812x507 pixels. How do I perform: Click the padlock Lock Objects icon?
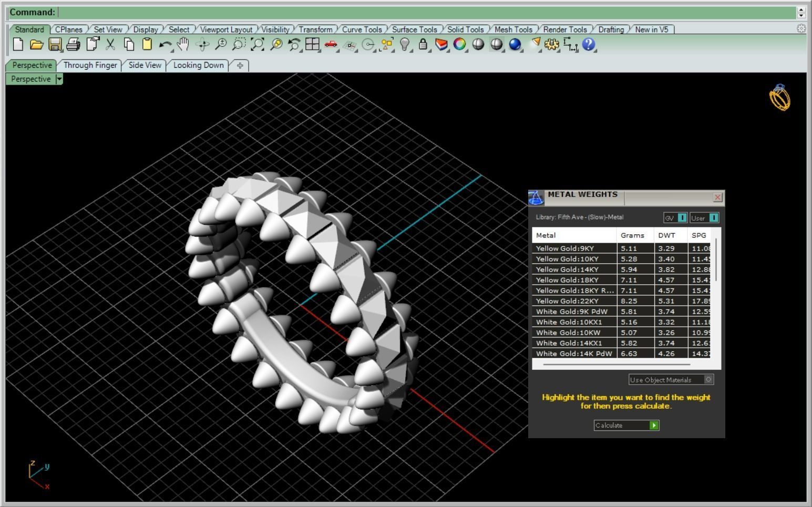point(423,45)
